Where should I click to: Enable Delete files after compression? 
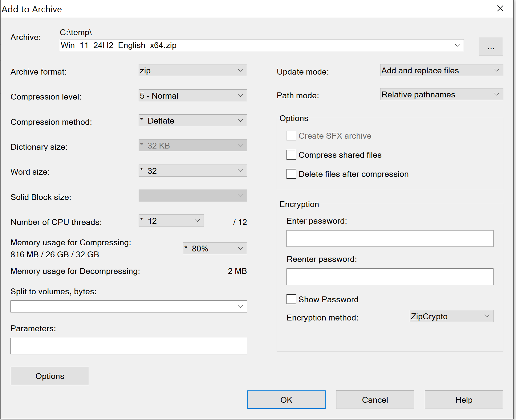point(291,174)
